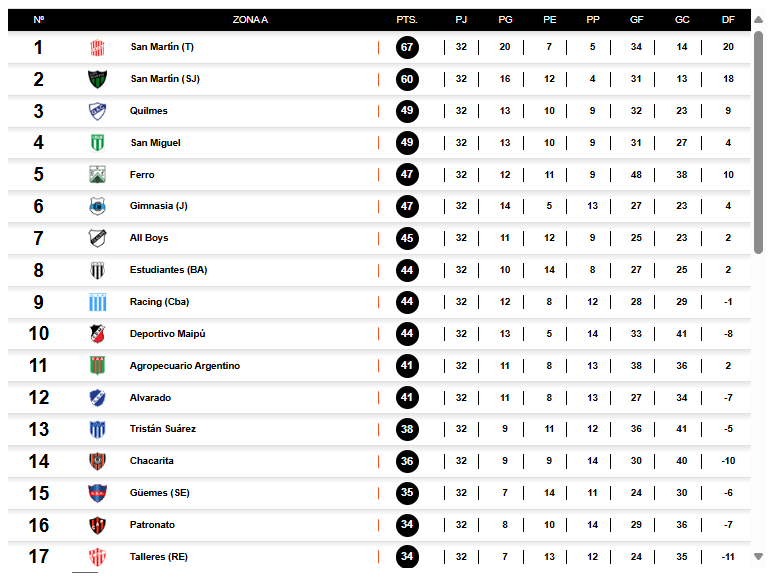Select the Ferro club crest

click(97, 175)
